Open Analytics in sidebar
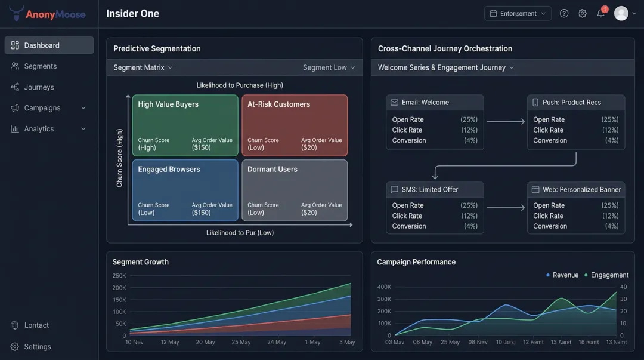Viewport: 644px width, 360px height. coord(49,129)
